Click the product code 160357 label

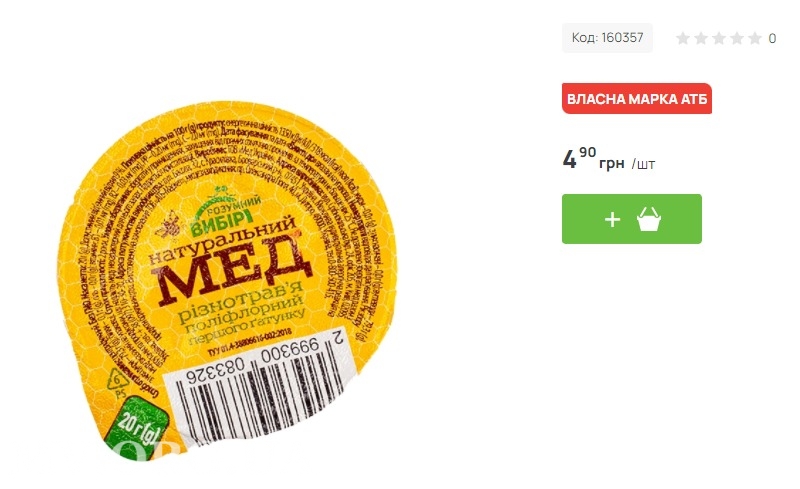click(x=607, y=38)
